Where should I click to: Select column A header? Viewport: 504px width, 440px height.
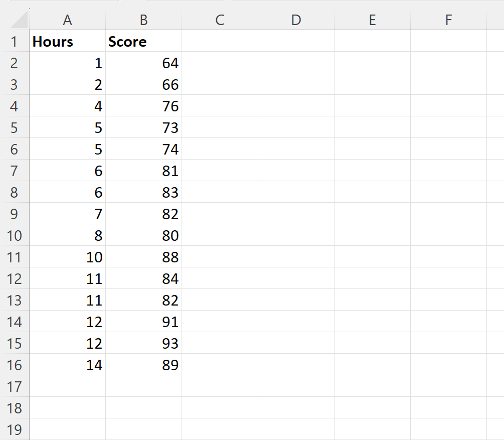(x=68, y=20)
